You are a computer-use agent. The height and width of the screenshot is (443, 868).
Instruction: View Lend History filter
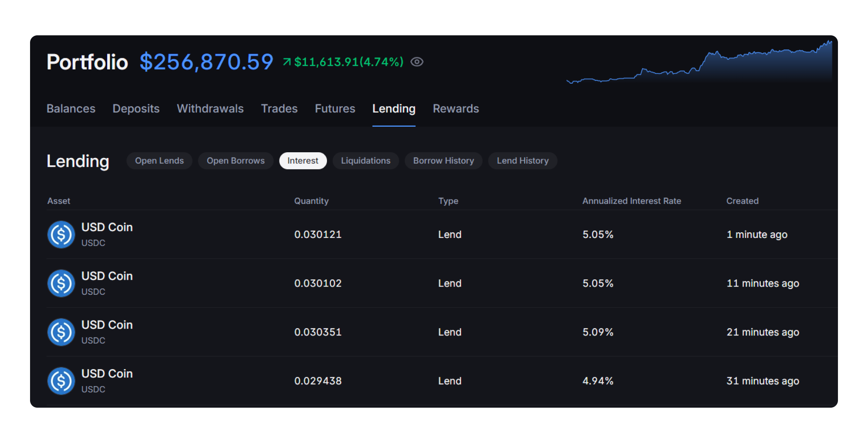click(x=522, y=161)
